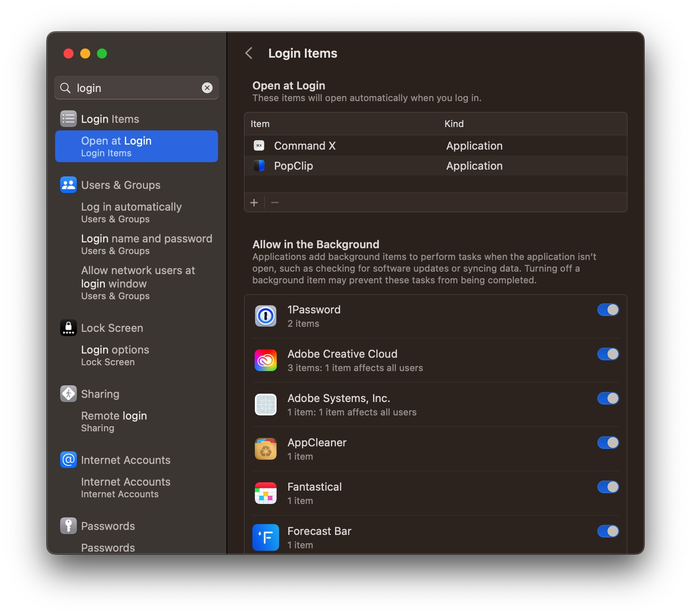Select the Users & Groups section header
This screenshot has height=616, width=691.
(x=121, y=185)
